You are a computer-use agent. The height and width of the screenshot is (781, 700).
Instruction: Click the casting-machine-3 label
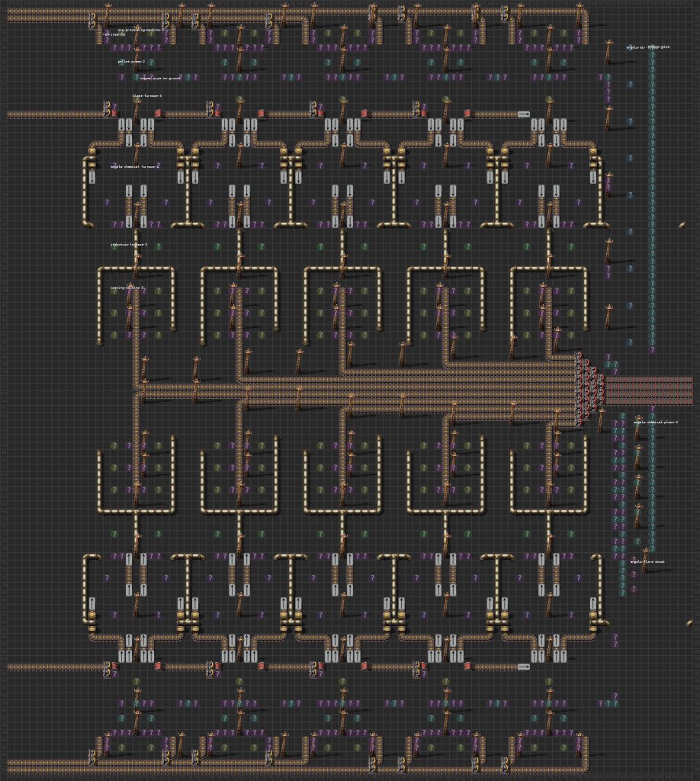point(127,288)
